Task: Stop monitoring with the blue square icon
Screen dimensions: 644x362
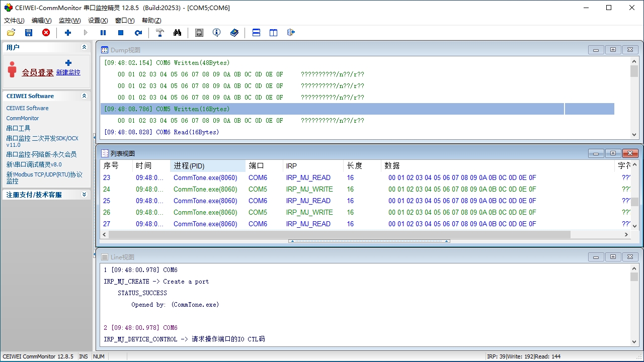Action: 121,33
